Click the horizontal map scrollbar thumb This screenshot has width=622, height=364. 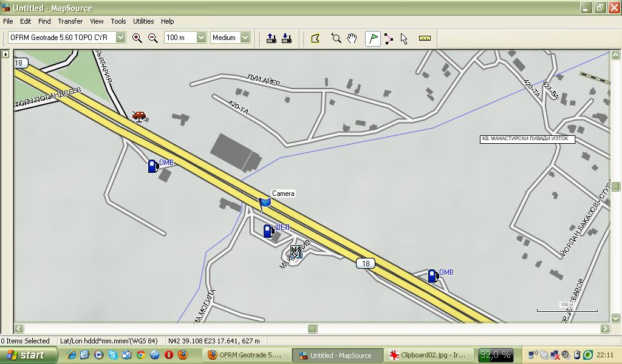(x=312, y=328)
